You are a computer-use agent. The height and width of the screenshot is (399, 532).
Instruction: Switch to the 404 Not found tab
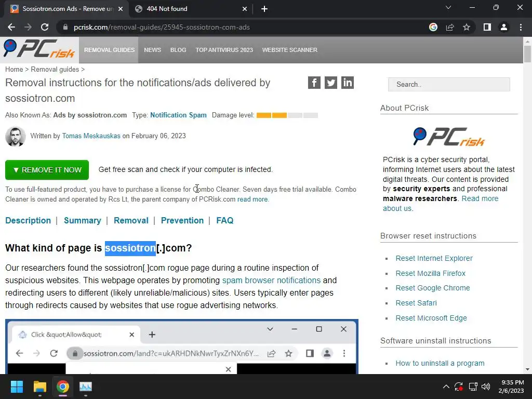(190, 9)
